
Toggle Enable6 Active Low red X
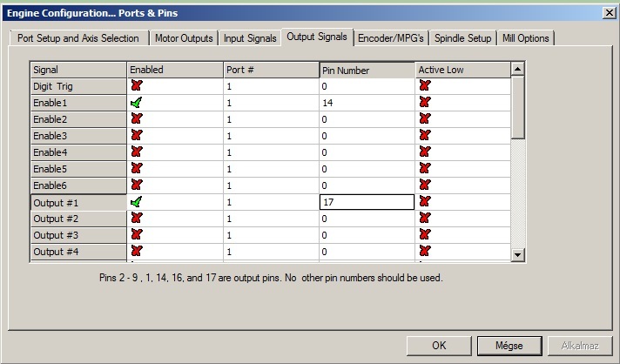425,185
